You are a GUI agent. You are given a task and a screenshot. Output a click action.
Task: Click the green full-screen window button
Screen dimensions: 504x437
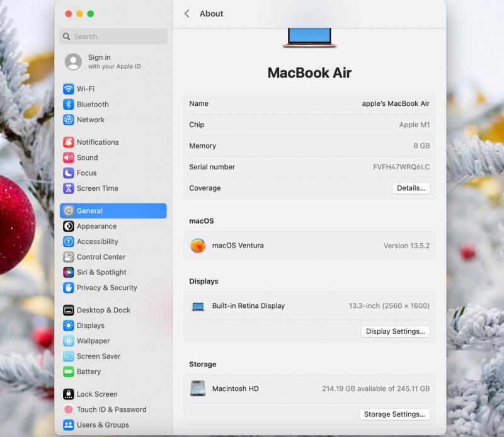click(91, 14)
